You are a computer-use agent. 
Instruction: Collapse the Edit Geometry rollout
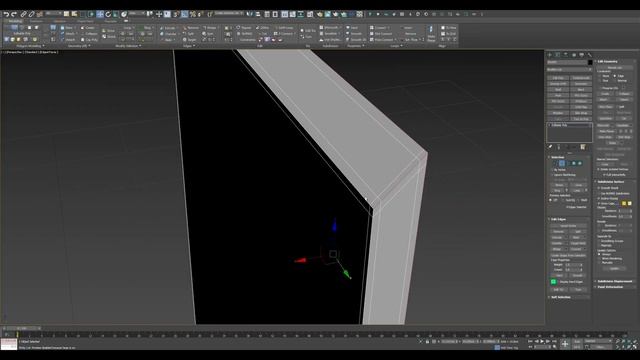point(607,62)
